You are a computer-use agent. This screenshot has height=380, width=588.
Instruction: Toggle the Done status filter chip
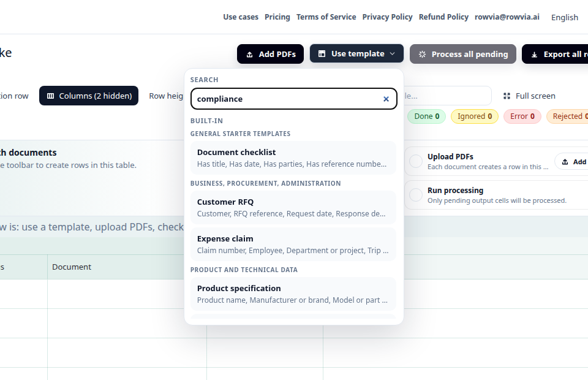coord(426,116)
